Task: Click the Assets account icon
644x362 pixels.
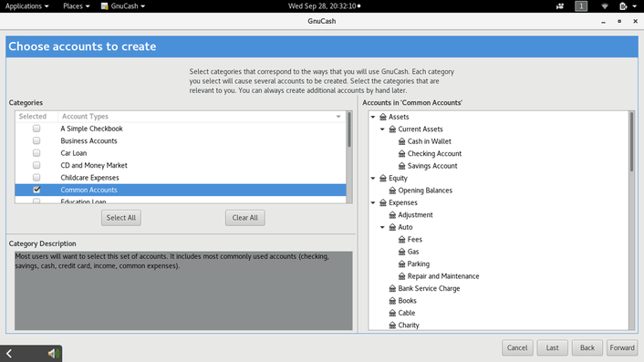Action: 383,117
